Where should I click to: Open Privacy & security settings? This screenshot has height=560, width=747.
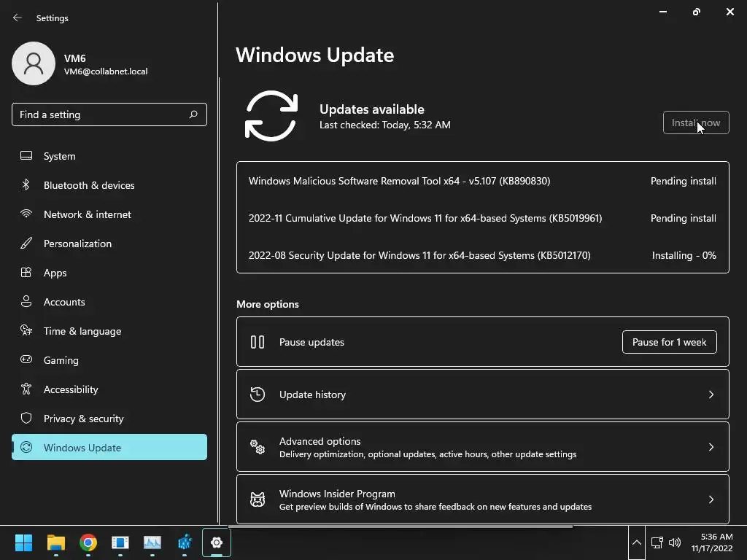[x=109, y=418]
